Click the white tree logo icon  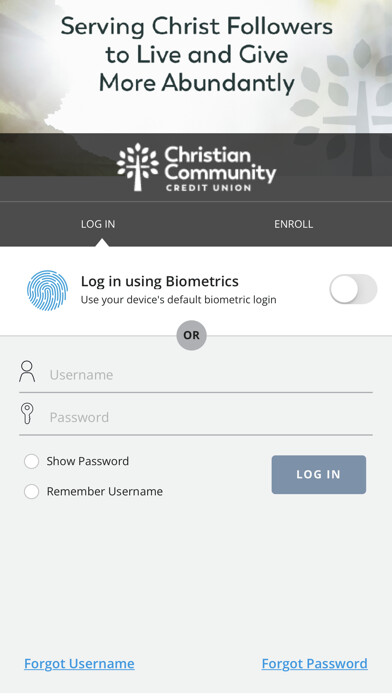[138, 167]
